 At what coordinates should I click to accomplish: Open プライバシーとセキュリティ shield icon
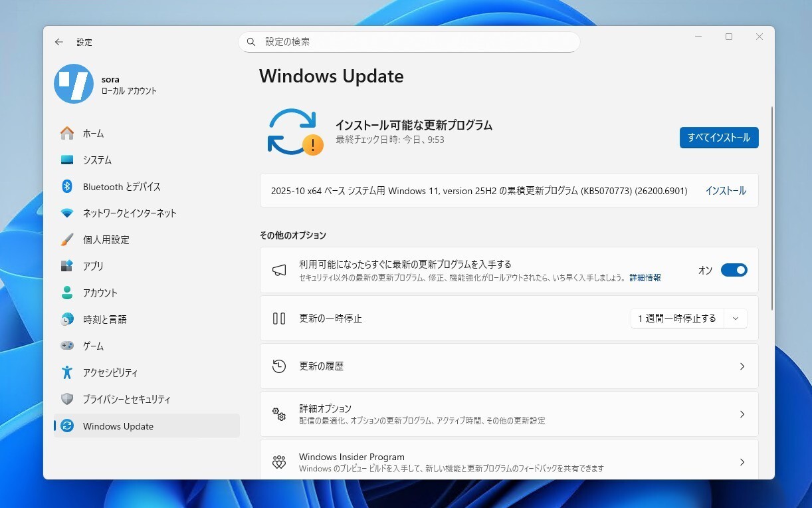tap(67, 400)
